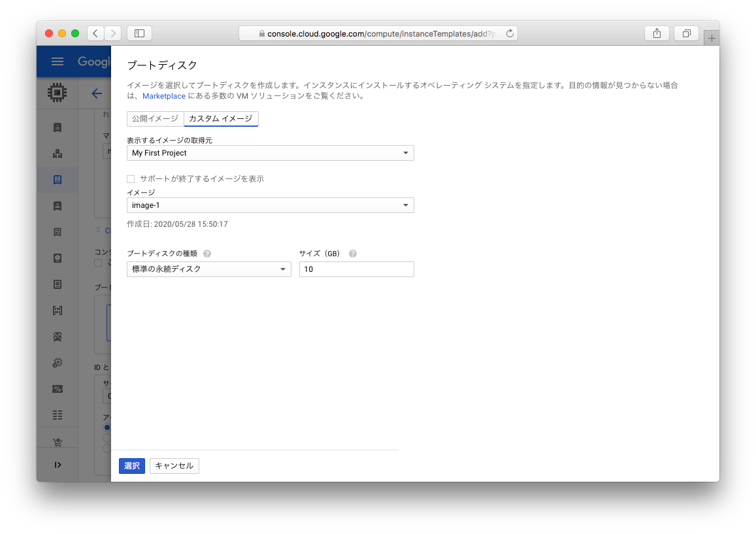
Task: Open the 標準の永続ディスク disk type dropdown
Action: tap(208, 269)
